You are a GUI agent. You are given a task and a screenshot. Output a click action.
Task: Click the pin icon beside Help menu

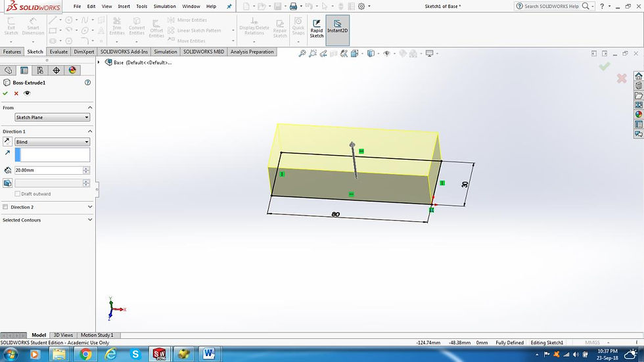point(229,6)
